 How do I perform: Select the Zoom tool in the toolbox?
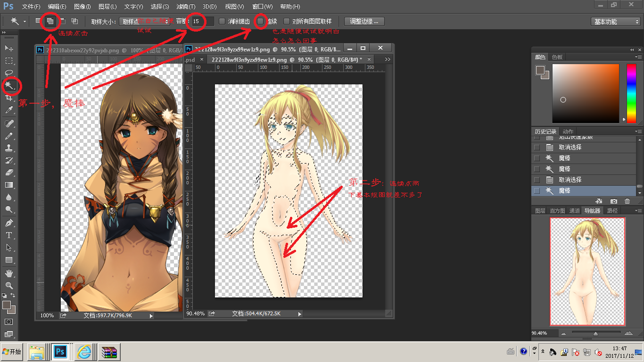coord(9,285)
